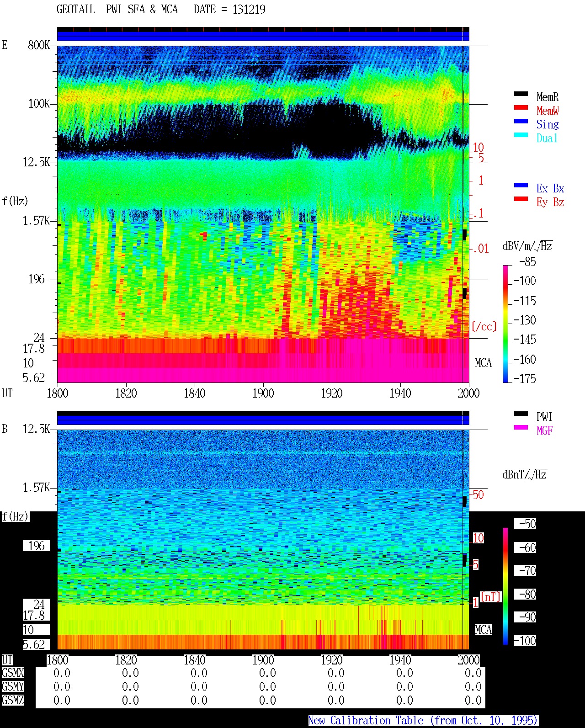Click the 'DATE = 131219' text
The image size is (585, 728).
229,10
